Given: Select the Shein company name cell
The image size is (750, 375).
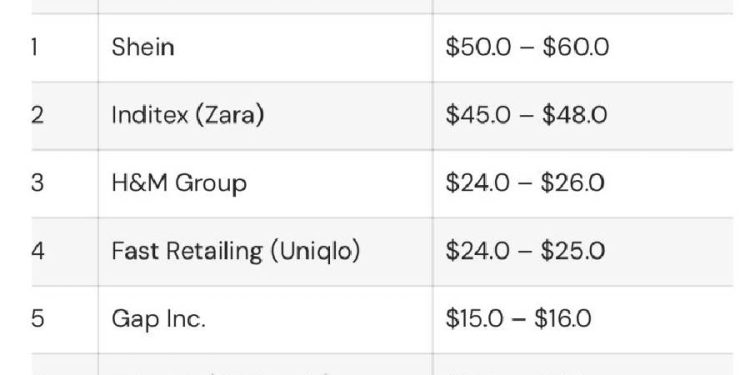Looking at the screenshot, I should click(x=265, y=48).
